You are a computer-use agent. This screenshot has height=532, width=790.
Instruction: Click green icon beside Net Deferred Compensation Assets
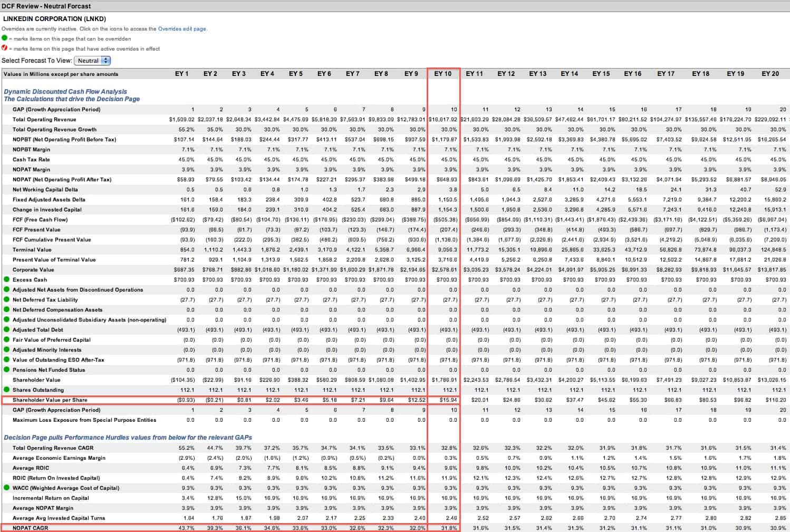click(x=6, y=309)
